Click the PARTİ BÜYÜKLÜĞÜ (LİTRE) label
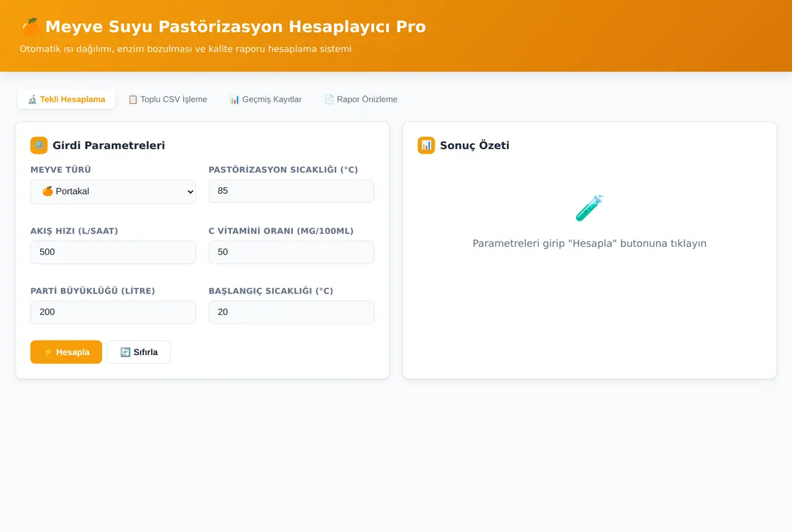 point(92,291)
